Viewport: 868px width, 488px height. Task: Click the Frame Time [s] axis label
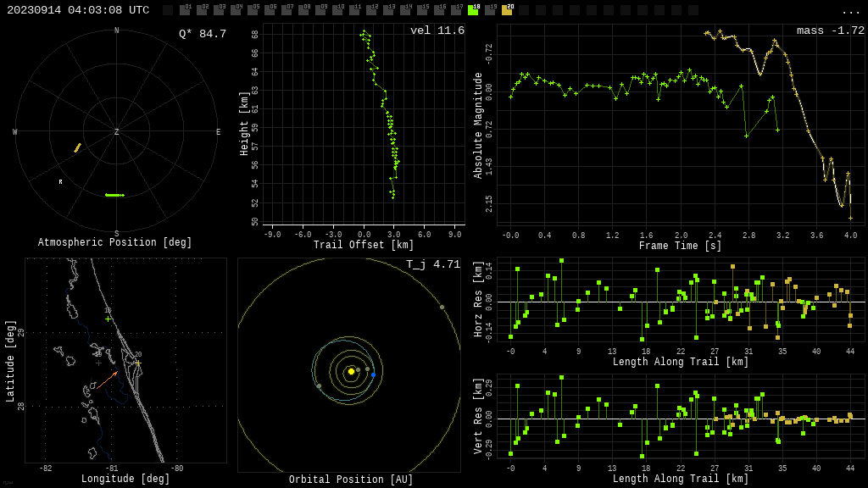click(x=681, y=246)
